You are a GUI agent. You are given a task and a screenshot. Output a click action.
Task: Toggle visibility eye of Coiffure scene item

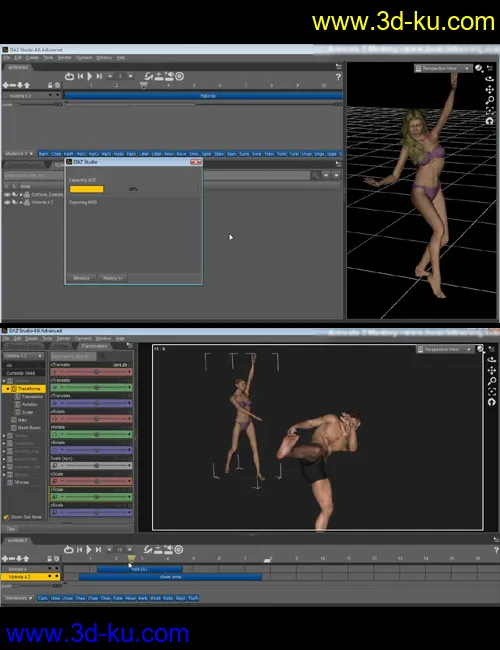tap(7, 194)
